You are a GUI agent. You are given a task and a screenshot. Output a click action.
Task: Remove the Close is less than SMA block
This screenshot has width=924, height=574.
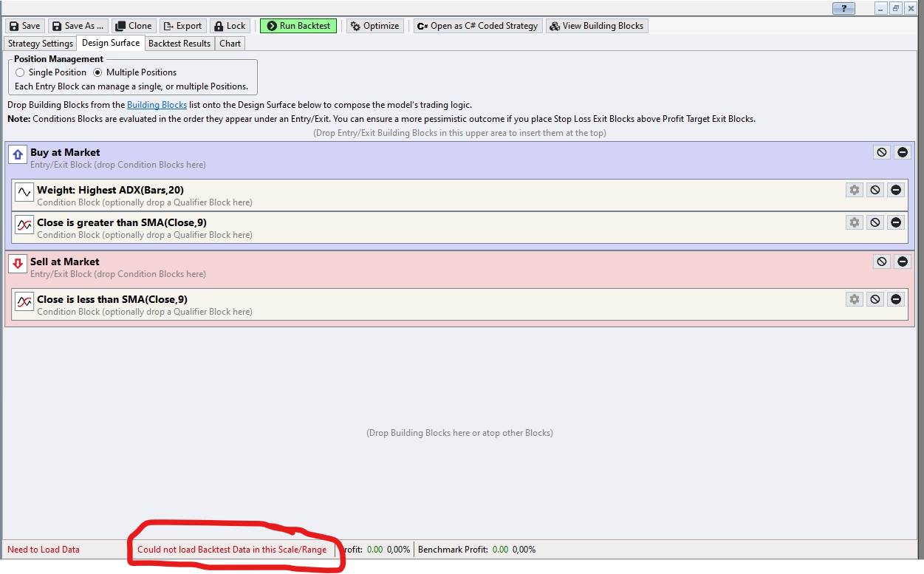coord(896,299)
